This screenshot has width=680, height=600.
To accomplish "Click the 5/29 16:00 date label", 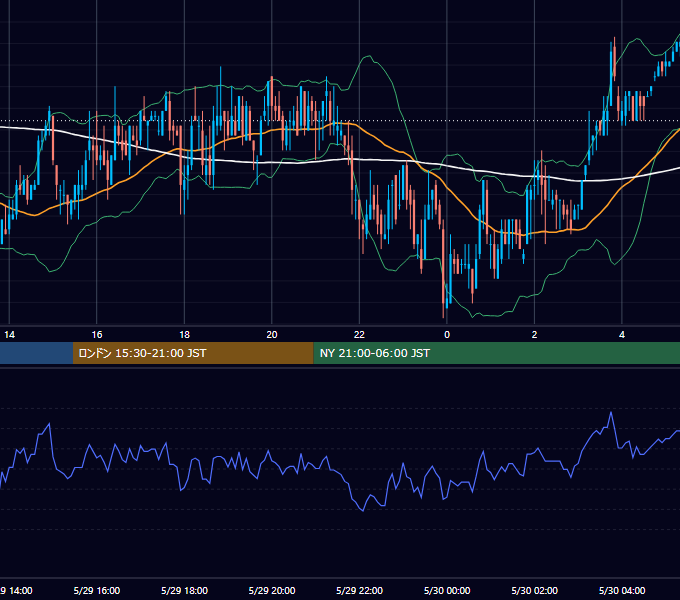I will coord(97,590).
